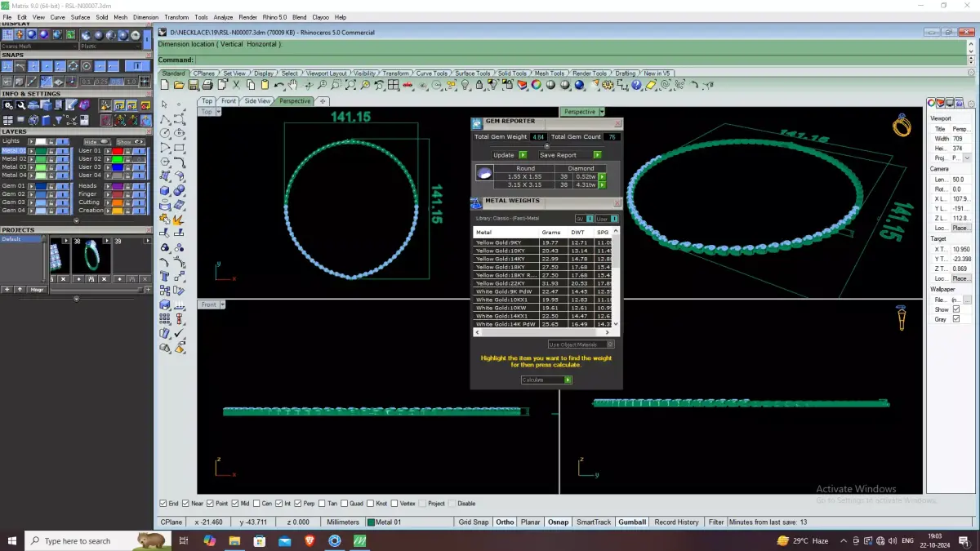980x551 pixels.
Task: Click the ring thumbnail numbered 38 in Projects
Action: tap(91, 256)
